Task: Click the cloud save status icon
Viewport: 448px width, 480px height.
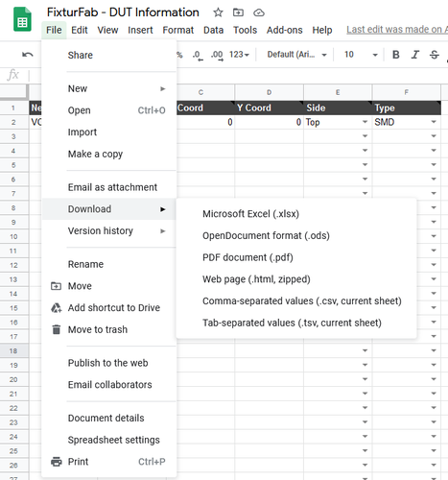Action: click(x=259, y=12)
